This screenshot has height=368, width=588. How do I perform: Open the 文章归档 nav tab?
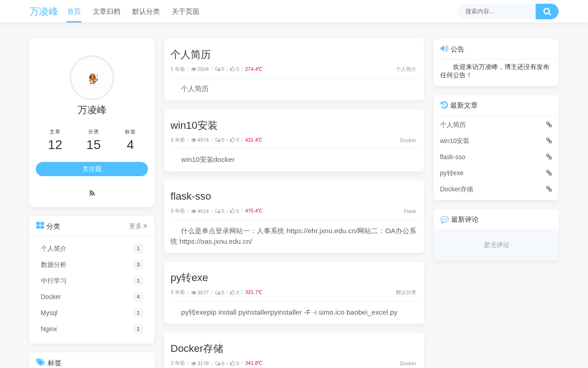click(x=107, y=11)
